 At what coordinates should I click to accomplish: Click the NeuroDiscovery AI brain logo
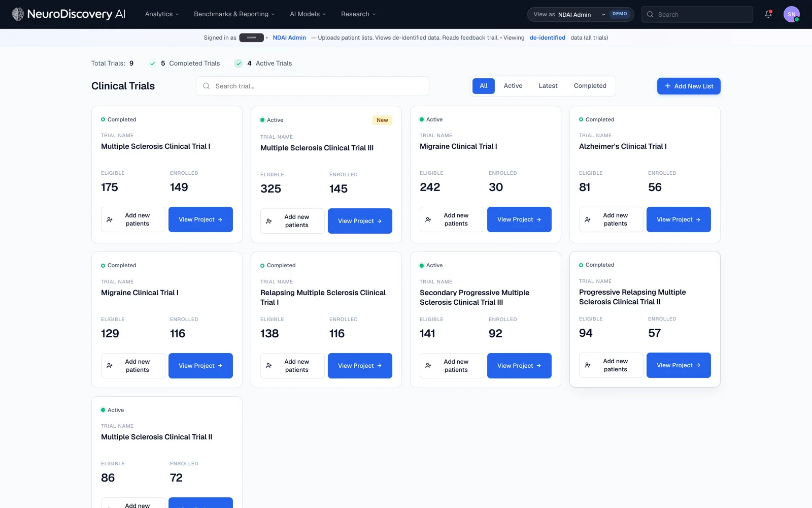[x=18, y=14]
